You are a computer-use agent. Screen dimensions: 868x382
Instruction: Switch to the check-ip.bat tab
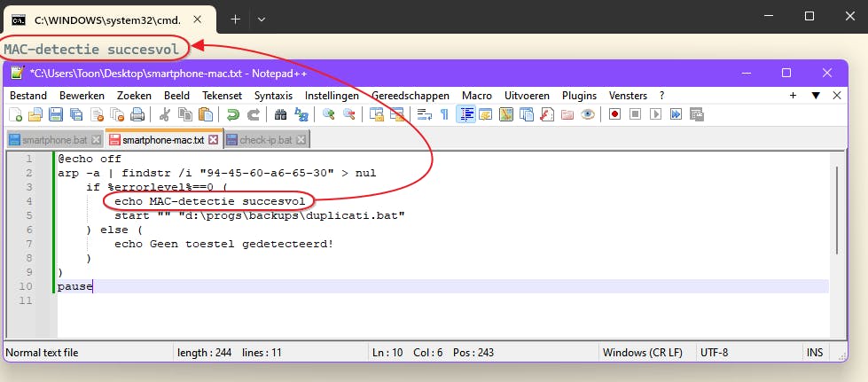tap(267, 140)
